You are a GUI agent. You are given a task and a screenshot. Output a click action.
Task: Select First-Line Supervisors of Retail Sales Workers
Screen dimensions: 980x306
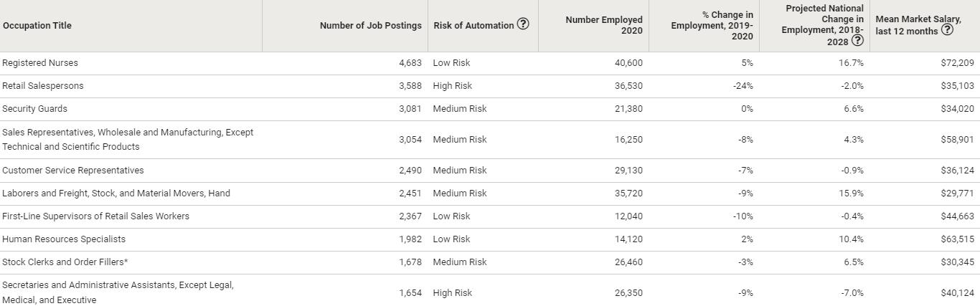pyautogui.click(x=96, y=216)
